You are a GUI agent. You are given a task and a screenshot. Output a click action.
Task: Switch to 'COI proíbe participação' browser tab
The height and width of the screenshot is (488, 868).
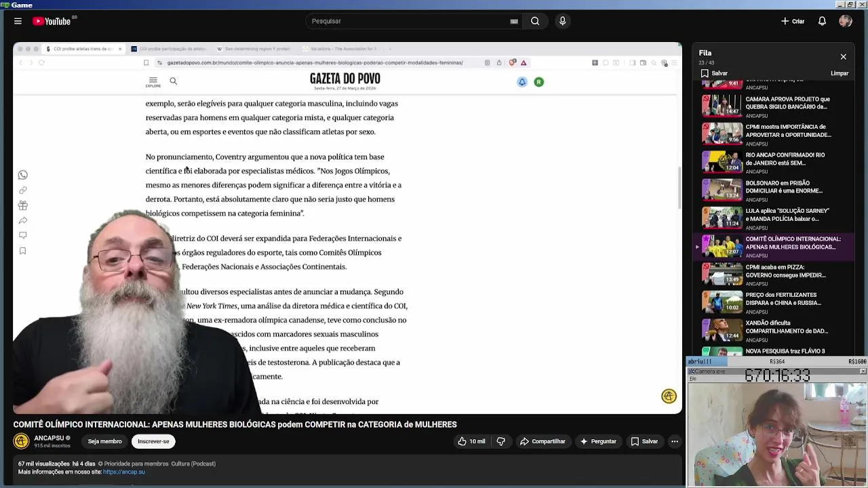[x=168, y=49]
